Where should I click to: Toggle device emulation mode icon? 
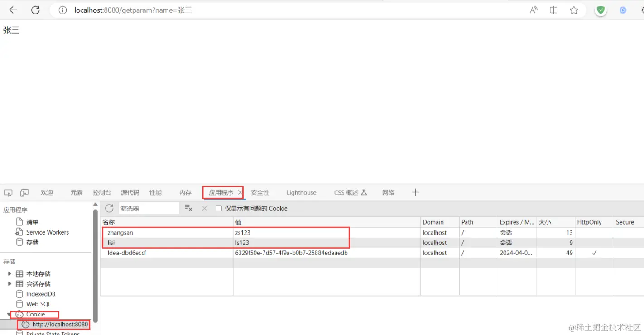pos(24,192)
